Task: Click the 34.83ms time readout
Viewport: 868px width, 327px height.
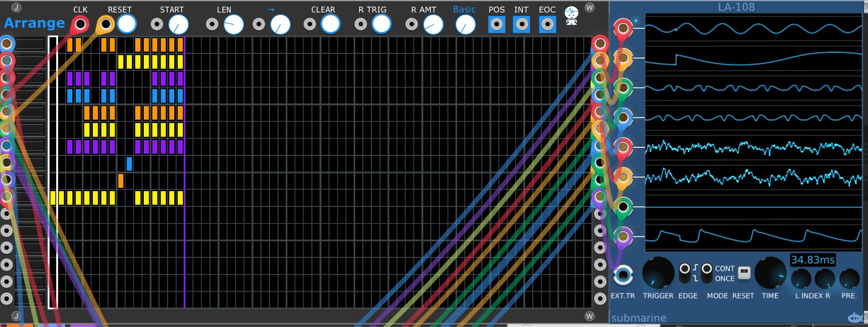Action: point(813,260)
